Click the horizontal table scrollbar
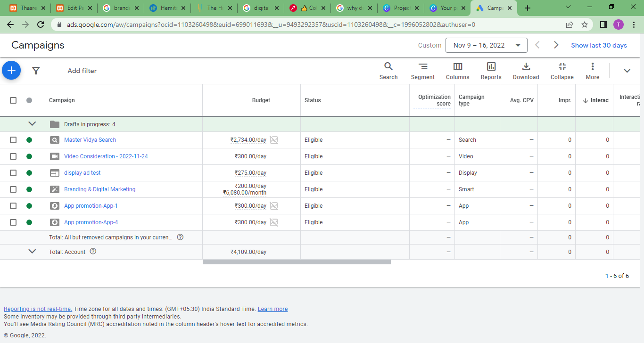The width and height of the screenshot is (644, 343). click(297, 262)
